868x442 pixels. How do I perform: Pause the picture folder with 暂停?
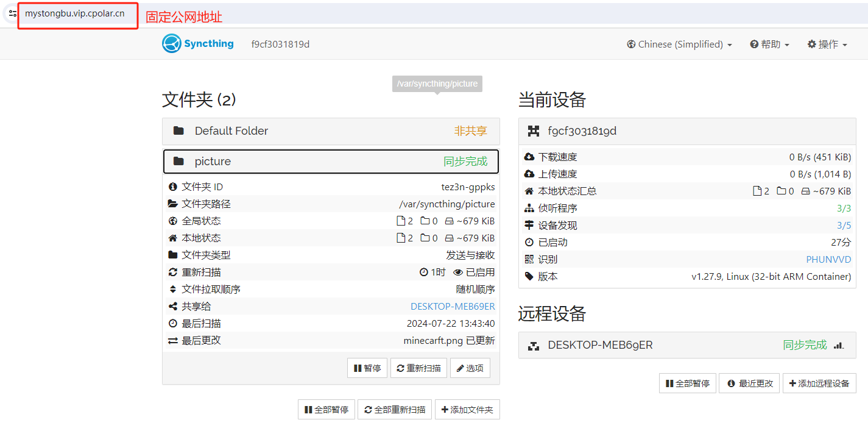(x=367, y=368)
